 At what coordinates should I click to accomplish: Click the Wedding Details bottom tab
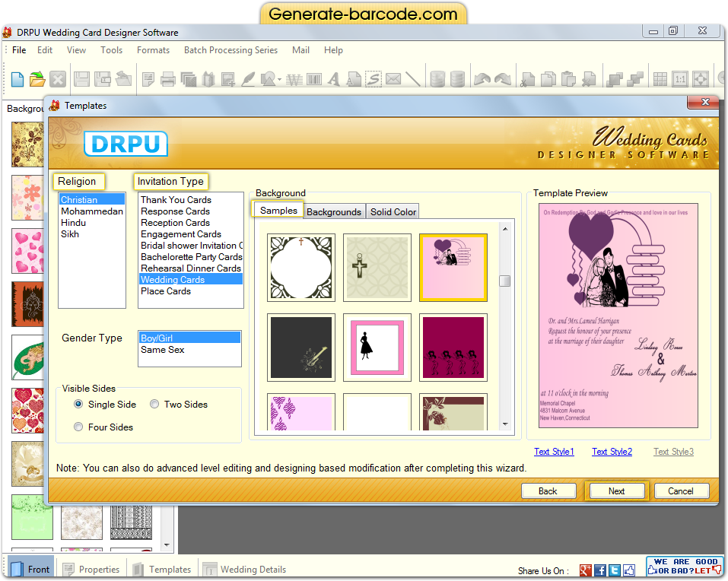(245, 570)
